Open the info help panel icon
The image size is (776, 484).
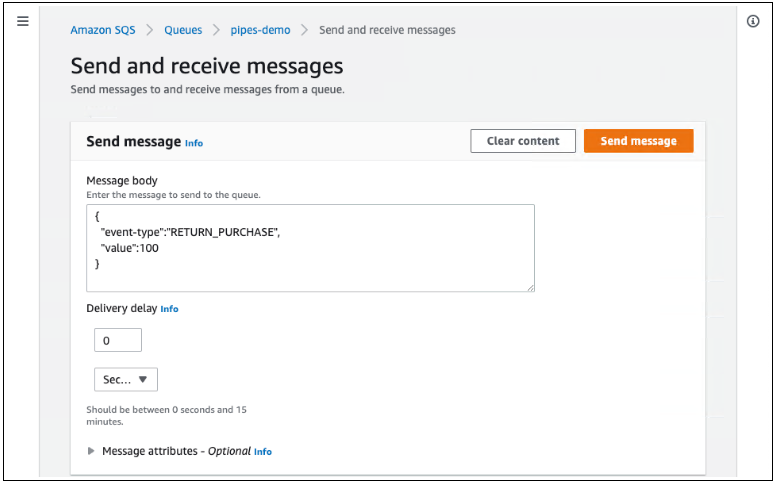pyautogui.click(x=753, y=21)
